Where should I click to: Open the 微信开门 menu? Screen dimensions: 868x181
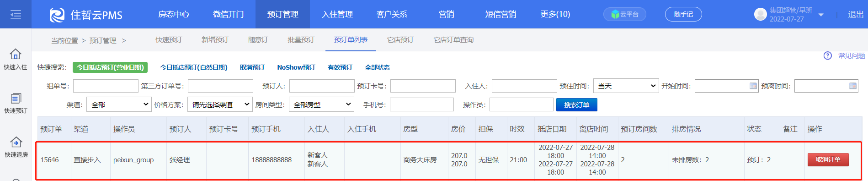point(228,14)
